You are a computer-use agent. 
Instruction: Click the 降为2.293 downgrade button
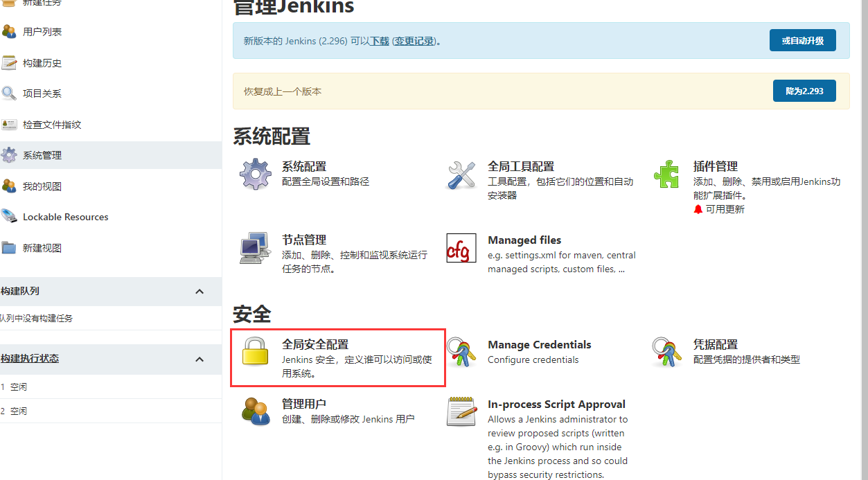(804, 91)
